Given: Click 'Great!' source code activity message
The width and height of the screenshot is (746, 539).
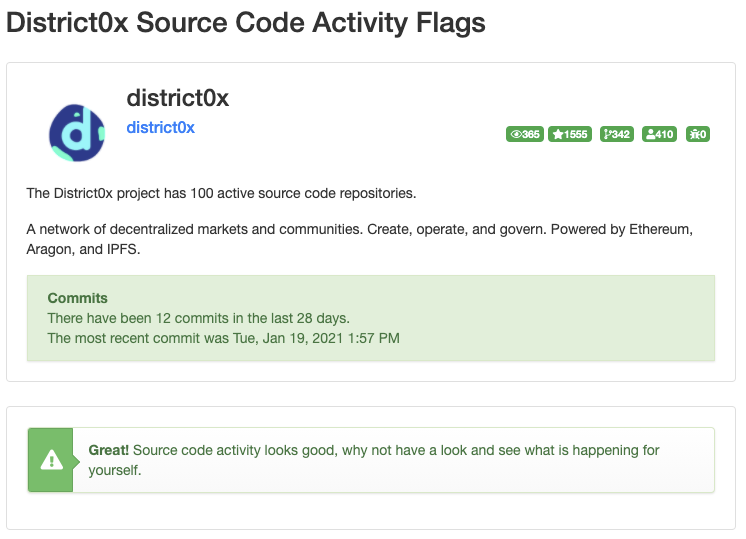Looking at the screenshot, I should tap(374, 460).
